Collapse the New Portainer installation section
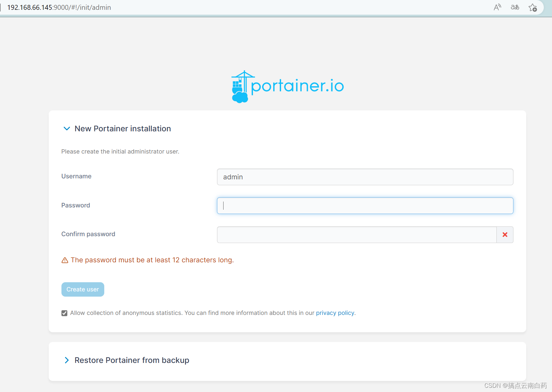Image resolution: width=552 pixels, height=392 pixels. (67, 129)
